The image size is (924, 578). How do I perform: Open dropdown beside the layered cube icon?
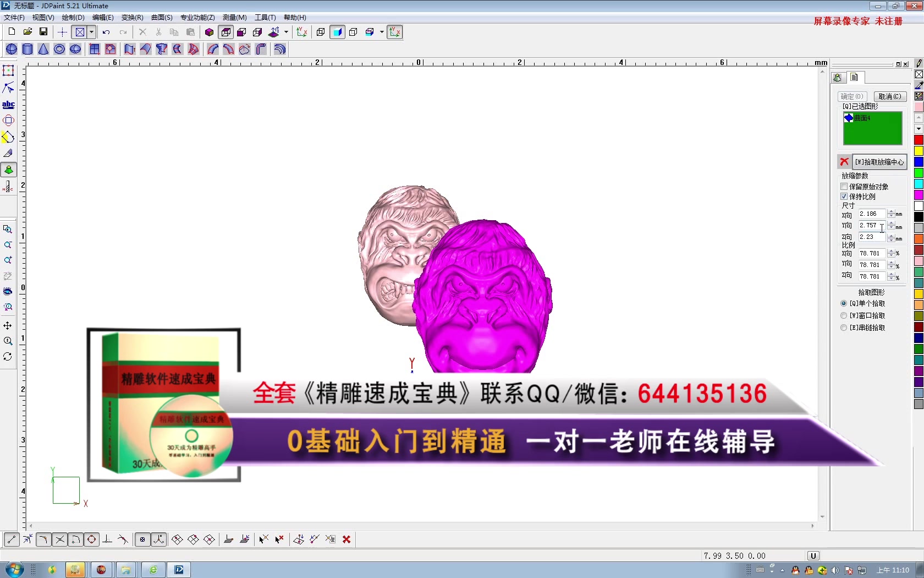pos(382,32)
